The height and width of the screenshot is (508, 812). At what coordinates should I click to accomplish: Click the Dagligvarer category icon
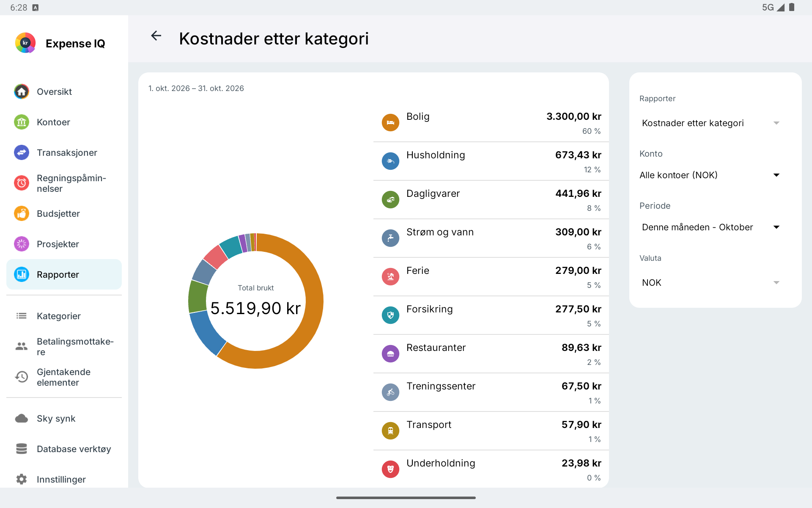390,199
